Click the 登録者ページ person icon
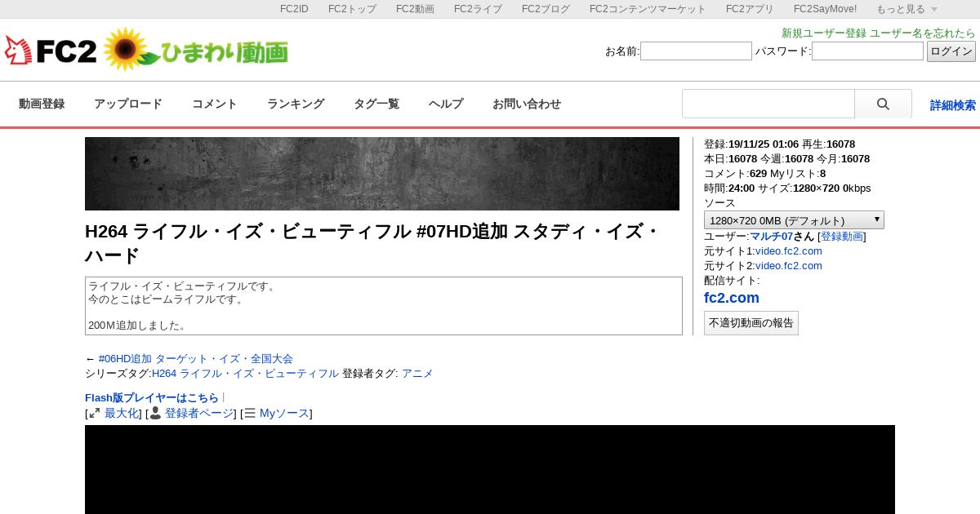Screen dimensions: 980x514 [x=155, y=414]
